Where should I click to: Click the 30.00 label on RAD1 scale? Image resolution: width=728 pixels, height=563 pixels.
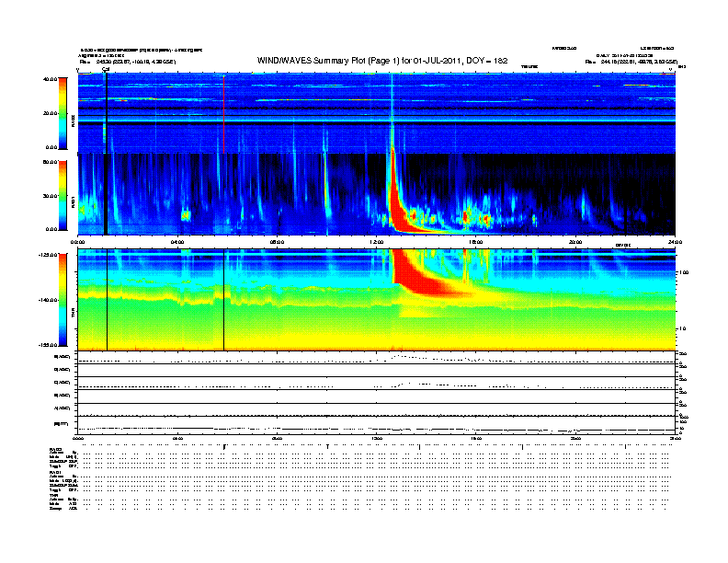51,196
